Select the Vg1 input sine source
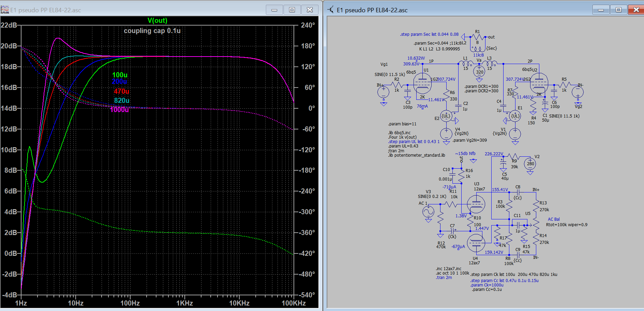This screenshot has width=644, height=311. 384,92
